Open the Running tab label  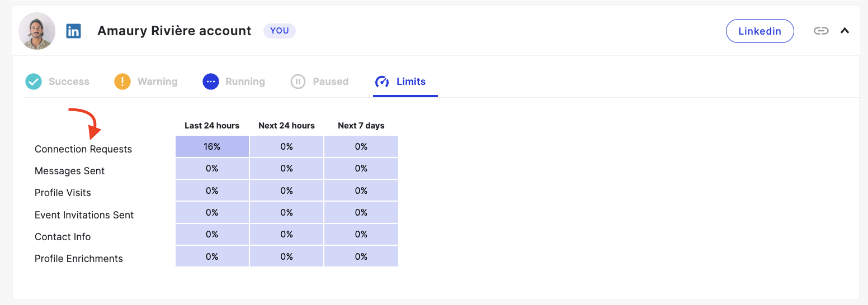[245, 82]
